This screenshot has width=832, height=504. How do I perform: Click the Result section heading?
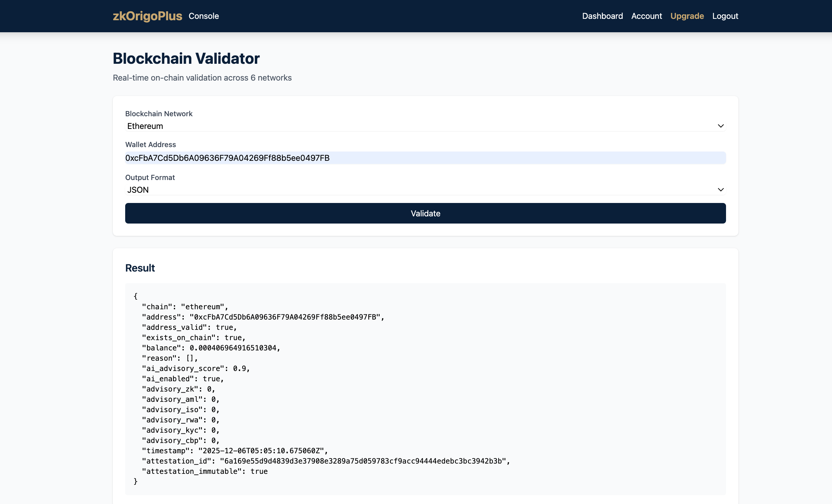140,268
